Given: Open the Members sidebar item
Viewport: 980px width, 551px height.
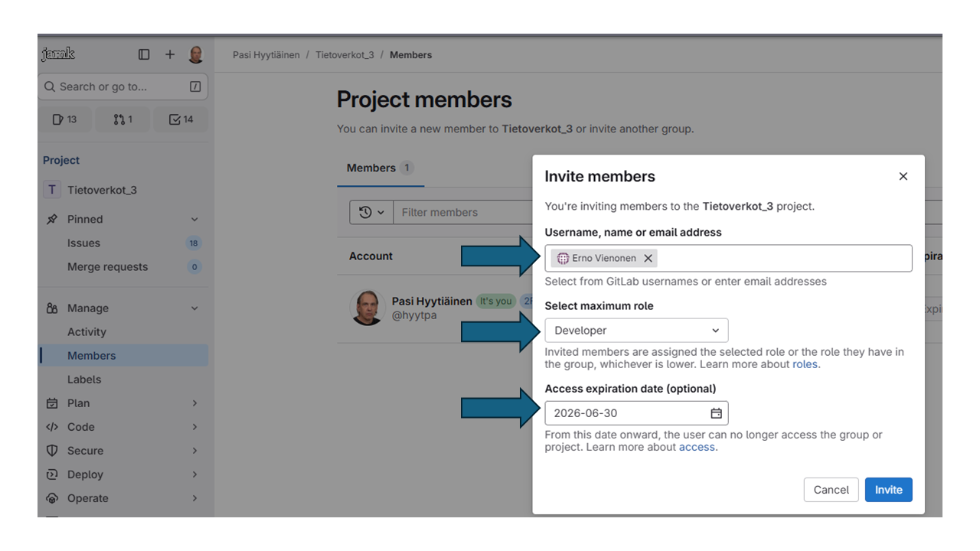Looking at the screenshot, I should [92, 356].
